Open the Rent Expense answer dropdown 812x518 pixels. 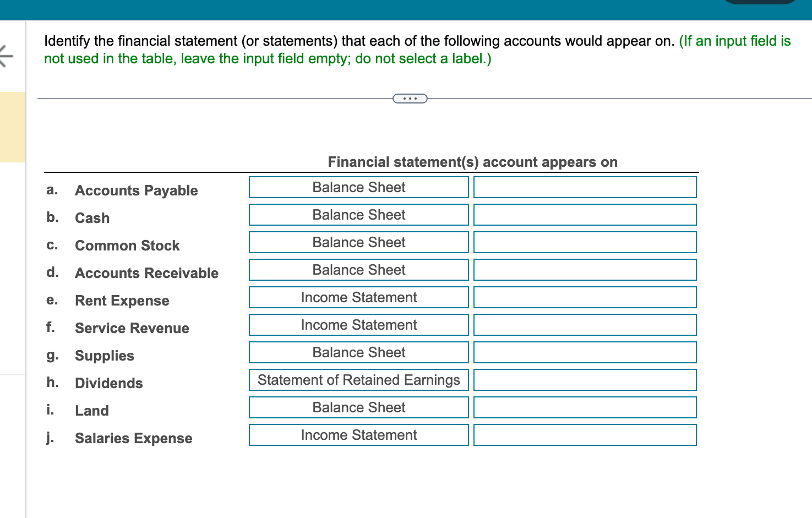pos(358,297)
